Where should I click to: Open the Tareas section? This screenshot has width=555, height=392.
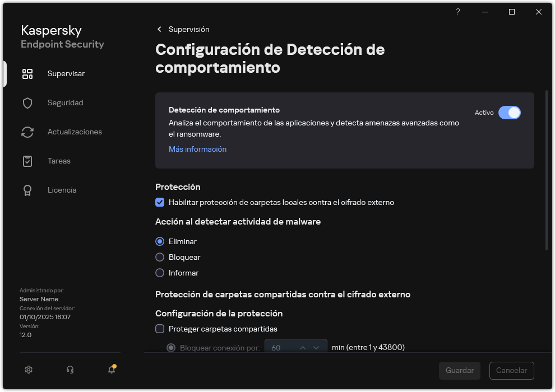point(27,161)
